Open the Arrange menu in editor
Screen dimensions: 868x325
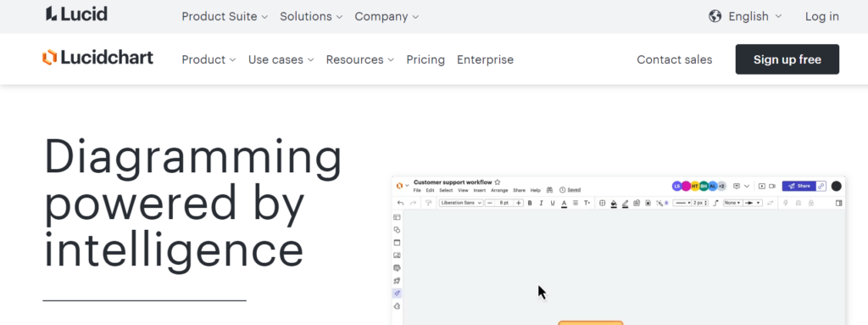click(x=499, y=190)
